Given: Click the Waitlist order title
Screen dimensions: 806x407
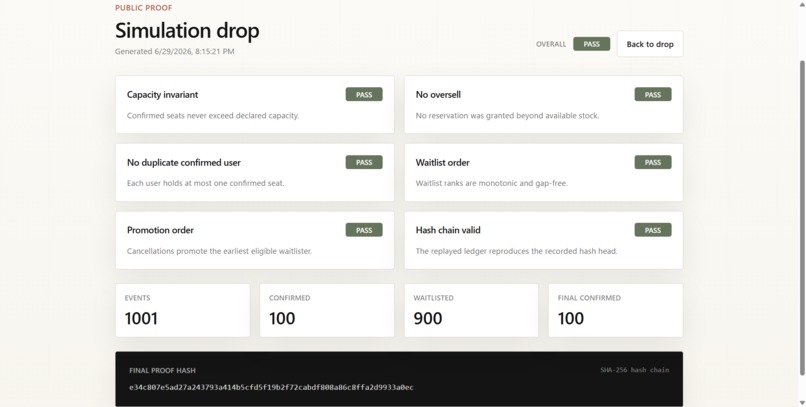Looking at the screenshot, I should [x=443, y=162].
